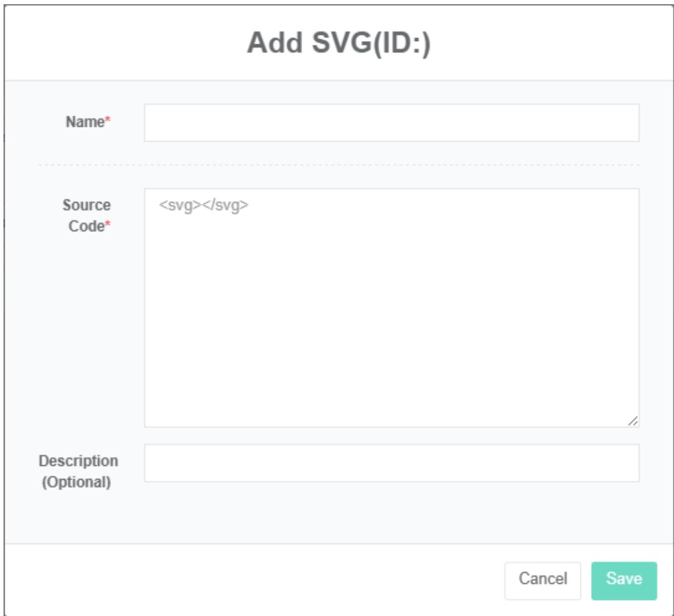Click the red asterisk beside Source Code
The width and height of the screenshot is (674, 616).
tap(108, 226)
